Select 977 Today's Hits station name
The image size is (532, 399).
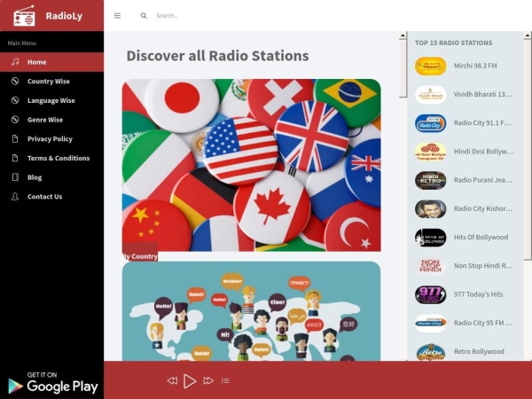click(x=479, y=294)
